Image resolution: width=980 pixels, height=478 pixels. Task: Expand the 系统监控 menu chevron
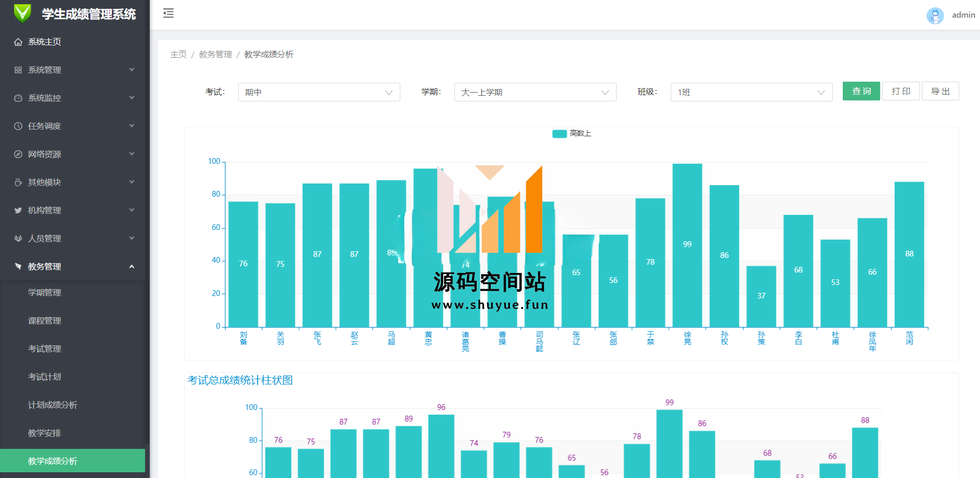tap(132, 98)
